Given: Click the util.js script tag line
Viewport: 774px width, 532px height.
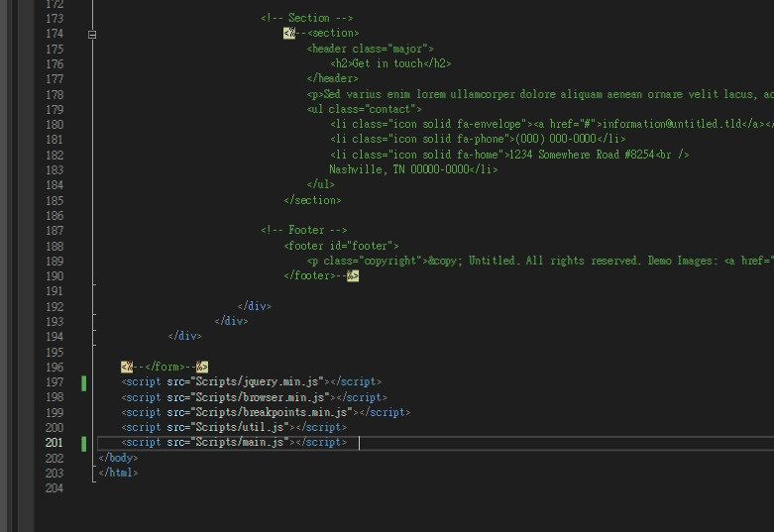Looking at the screenshot, I should [x=234, y=427].
